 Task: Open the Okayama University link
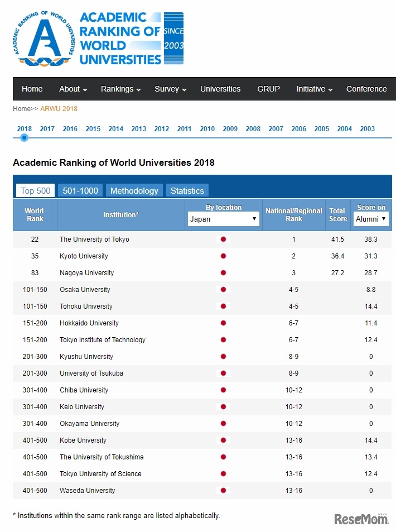(x=89, y=424)
